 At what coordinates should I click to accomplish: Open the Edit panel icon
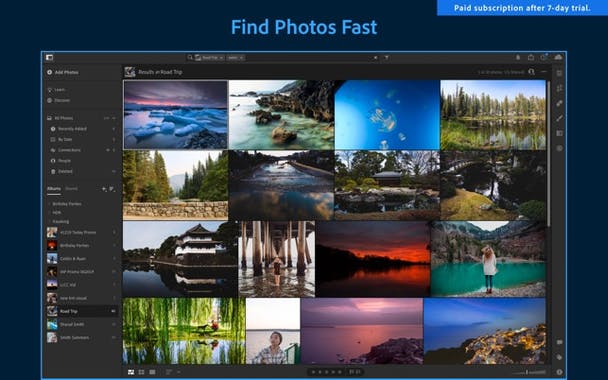559,73
